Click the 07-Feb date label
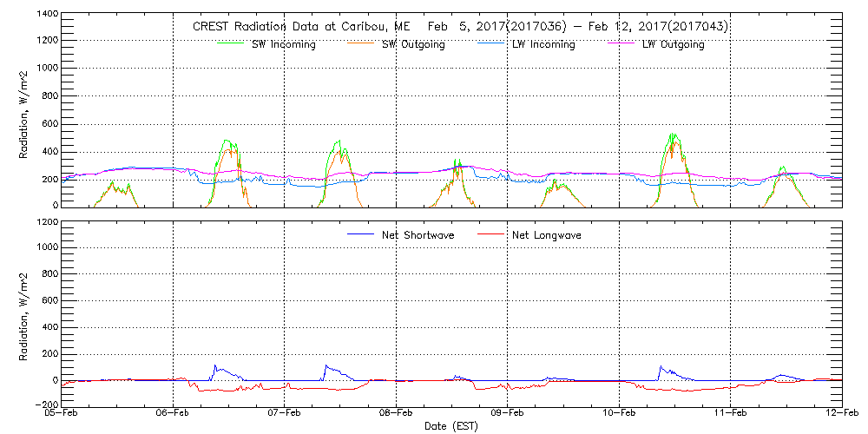The image size is (868, 434). (x=285, y=415)
